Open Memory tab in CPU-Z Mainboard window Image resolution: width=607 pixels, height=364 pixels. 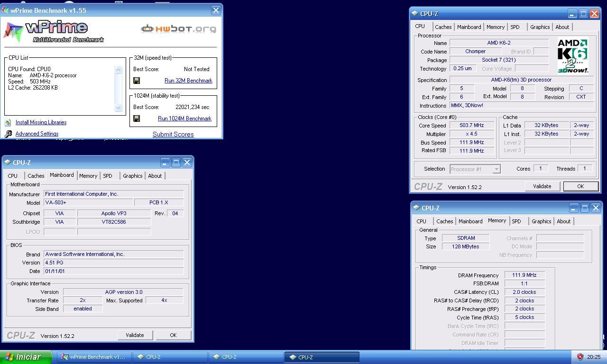pos(88,176)
